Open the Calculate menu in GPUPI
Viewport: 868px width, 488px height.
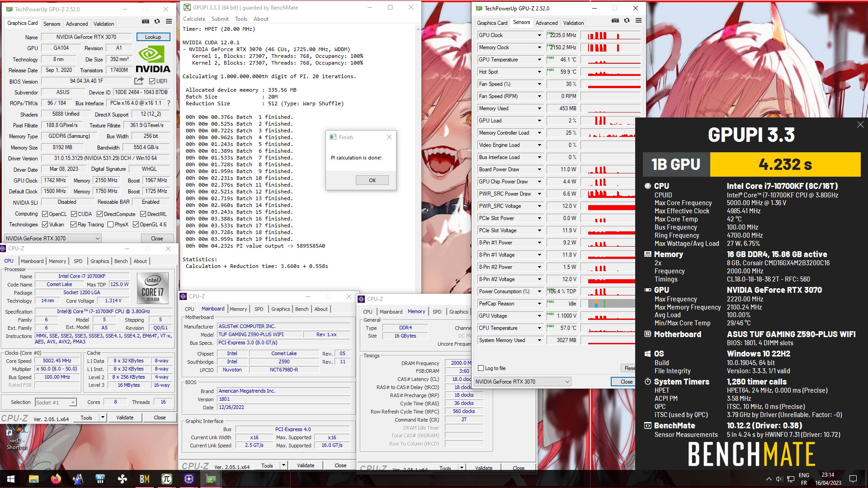[x=194, y=19]
